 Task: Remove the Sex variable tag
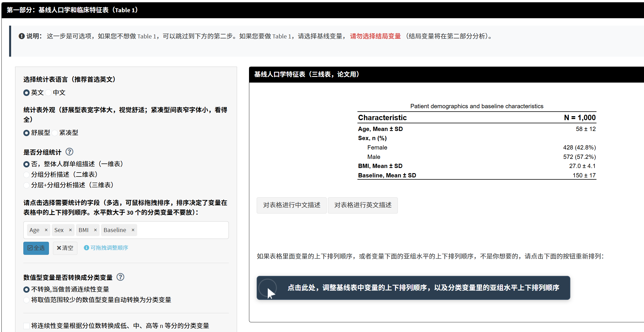click(x=70, y=230)
